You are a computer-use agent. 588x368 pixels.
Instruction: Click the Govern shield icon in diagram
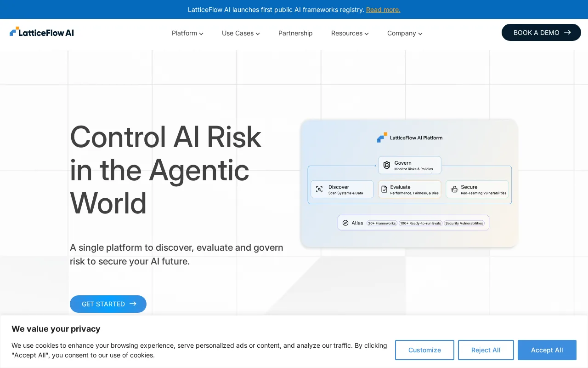(x=387, y=165)
